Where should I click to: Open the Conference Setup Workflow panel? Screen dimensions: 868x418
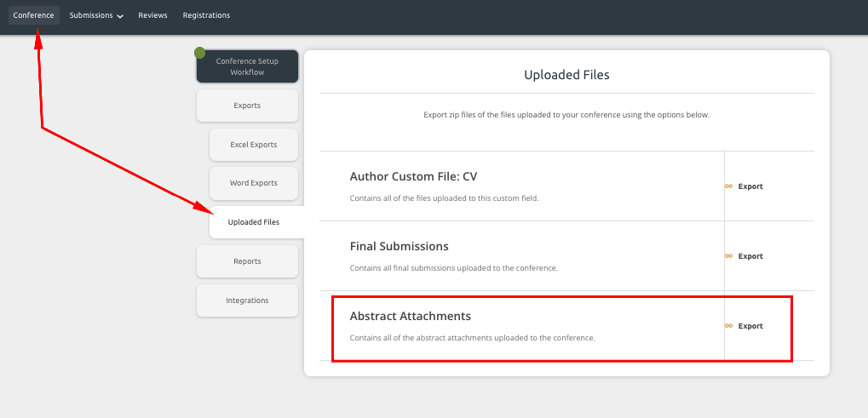[247, 67]
